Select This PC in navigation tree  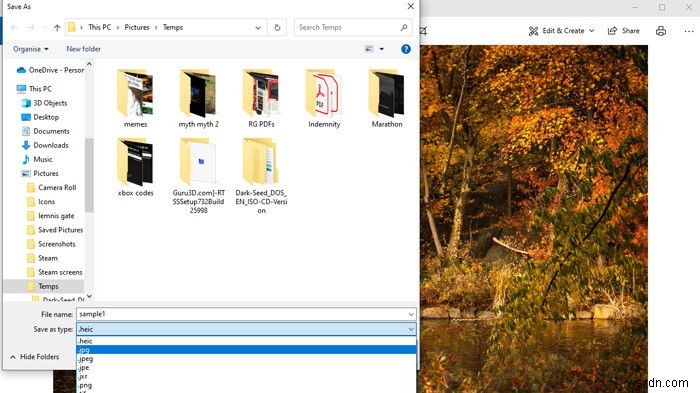(34, 88)
